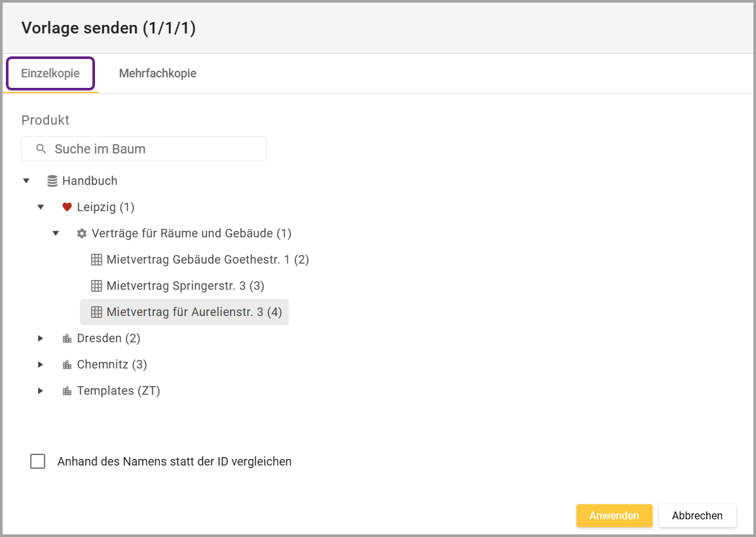Collapse the Handbuch root node

[x=26, y=181]
